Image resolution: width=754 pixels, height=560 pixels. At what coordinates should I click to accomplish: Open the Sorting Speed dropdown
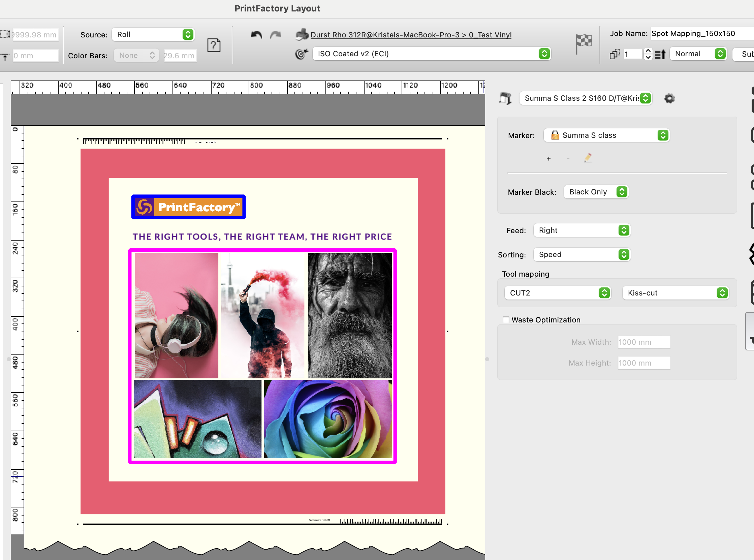tap(582, 255)
